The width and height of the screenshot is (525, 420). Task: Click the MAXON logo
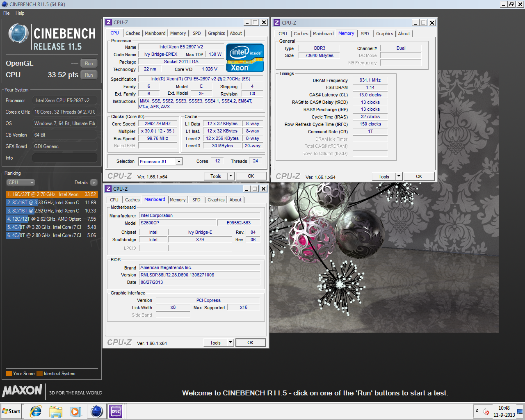22,390
